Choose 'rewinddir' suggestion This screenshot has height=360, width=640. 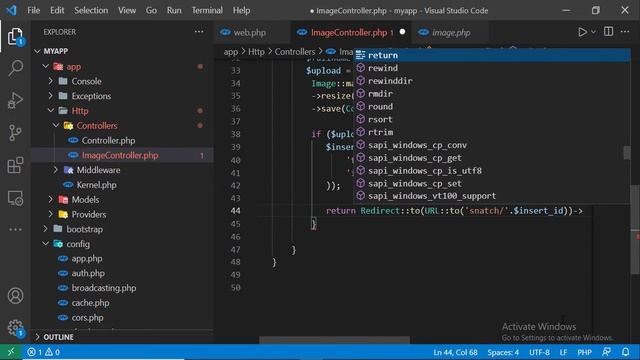pyautogui.click(x=492, y=81)
